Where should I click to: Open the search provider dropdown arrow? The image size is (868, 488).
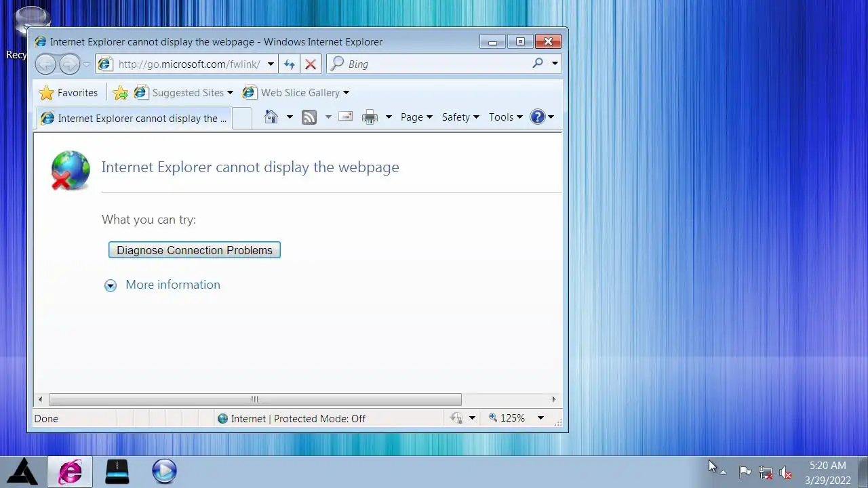555,64
